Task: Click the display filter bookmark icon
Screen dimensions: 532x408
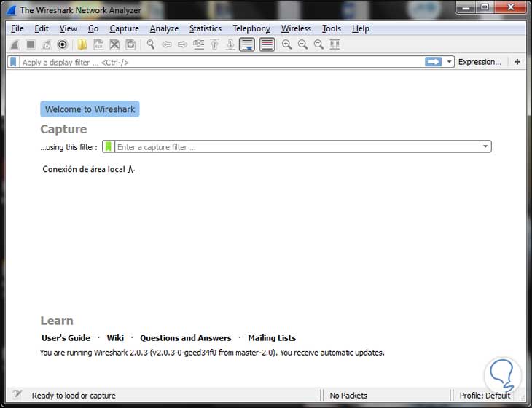Action: click(x=13, y=62)
